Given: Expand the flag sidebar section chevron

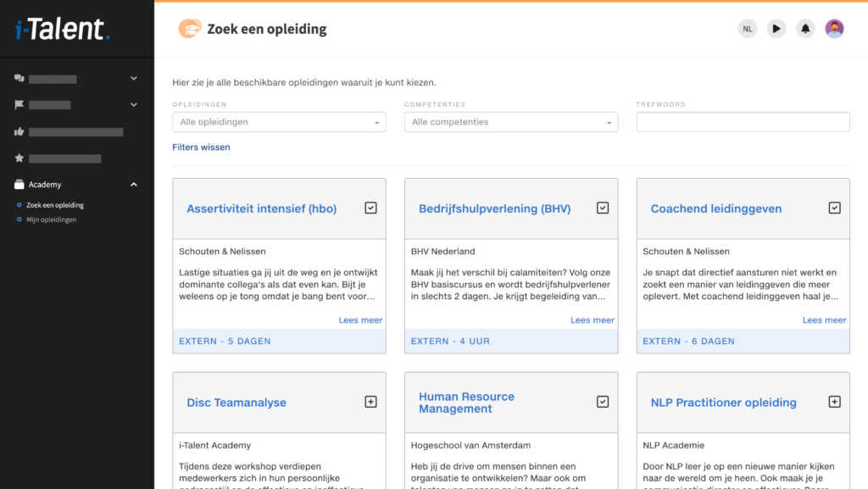Looking at the screenshot, I should click(x=133, y=104).
